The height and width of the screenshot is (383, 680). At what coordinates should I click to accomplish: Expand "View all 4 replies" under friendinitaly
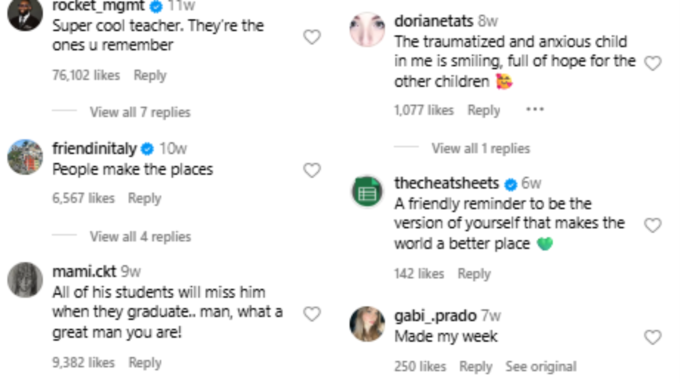pyautogui.click(x=140, y=237)
